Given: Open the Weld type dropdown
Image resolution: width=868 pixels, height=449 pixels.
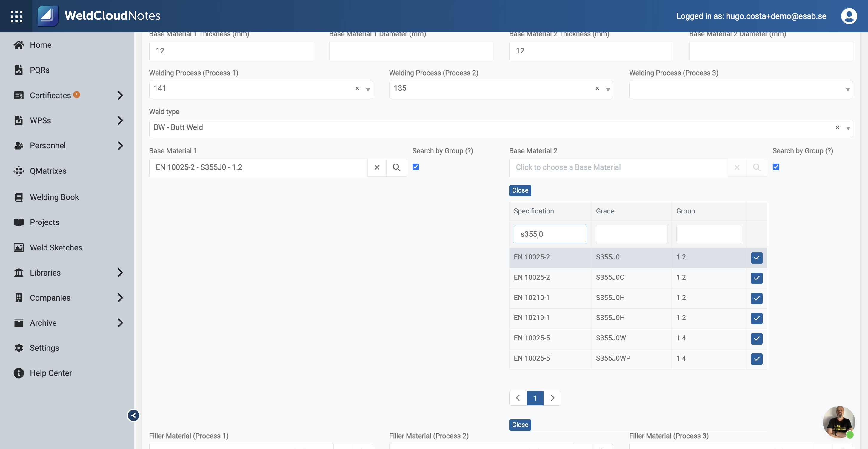Looking at the screenshot, I should point(848,128).
